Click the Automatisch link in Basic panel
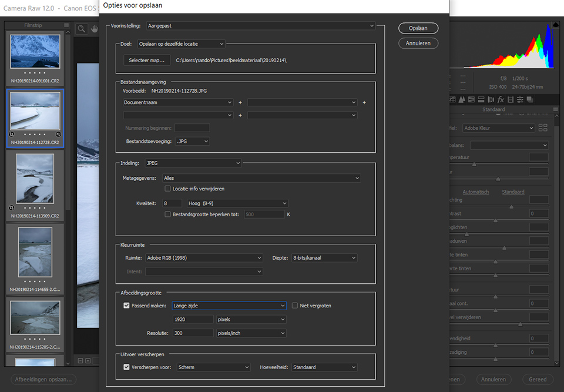Viewport: 564px width, 392px height. pos(475,192)
